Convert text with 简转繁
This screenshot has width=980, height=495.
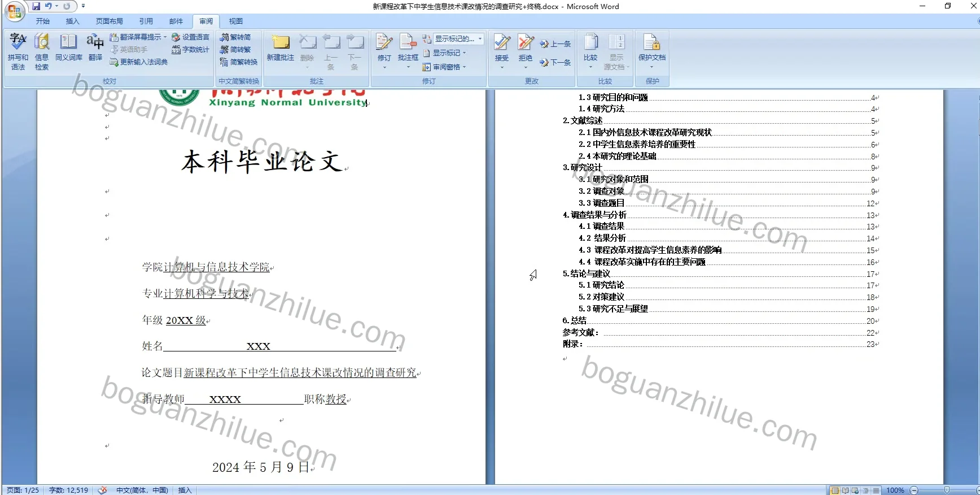[x=236, y=50]
